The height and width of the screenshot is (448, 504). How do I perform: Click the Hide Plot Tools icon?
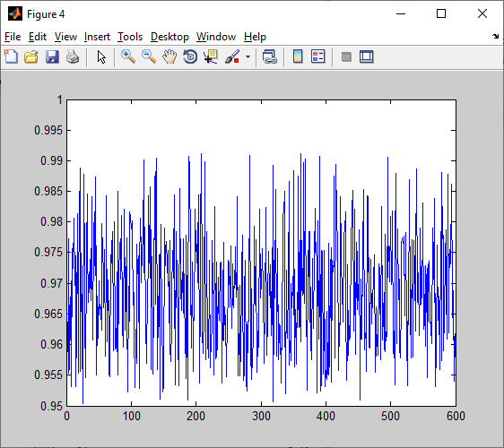coord(346,57)
